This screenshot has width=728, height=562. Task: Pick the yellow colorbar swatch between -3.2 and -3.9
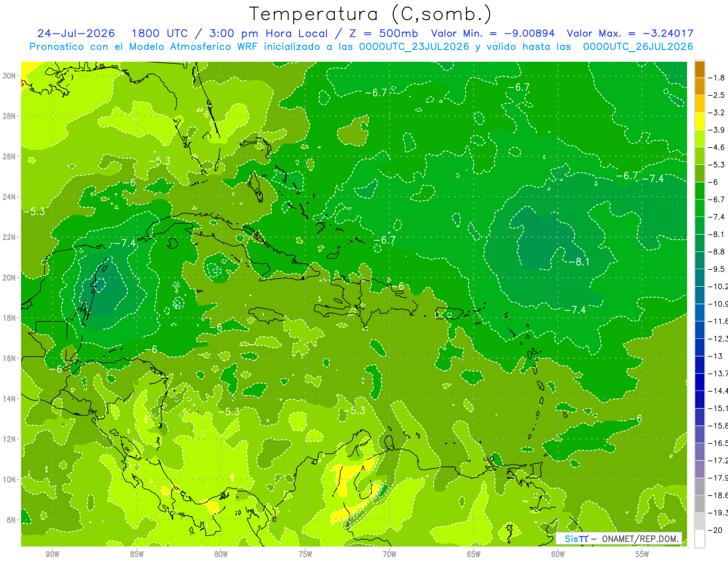699,121
